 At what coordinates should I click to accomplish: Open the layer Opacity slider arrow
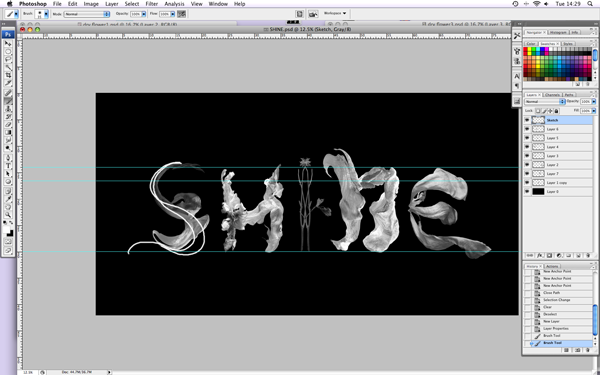click(593, 101)
